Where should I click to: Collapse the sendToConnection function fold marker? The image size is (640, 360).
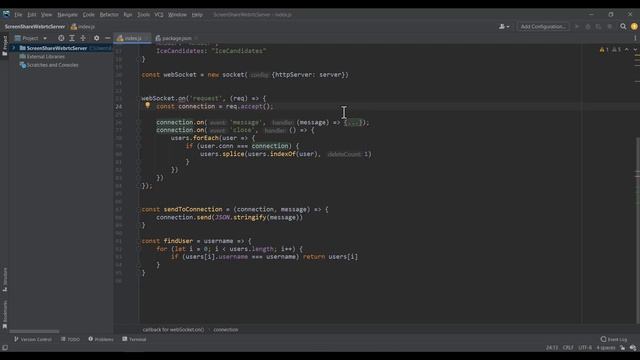[139, 209]
